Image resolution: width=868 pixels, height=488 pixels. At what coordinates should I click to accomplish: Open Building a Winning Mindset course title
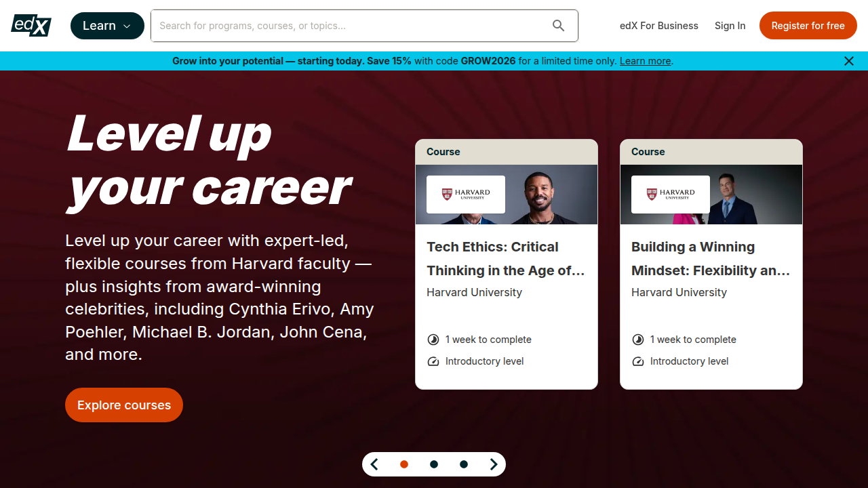(711, 259)
